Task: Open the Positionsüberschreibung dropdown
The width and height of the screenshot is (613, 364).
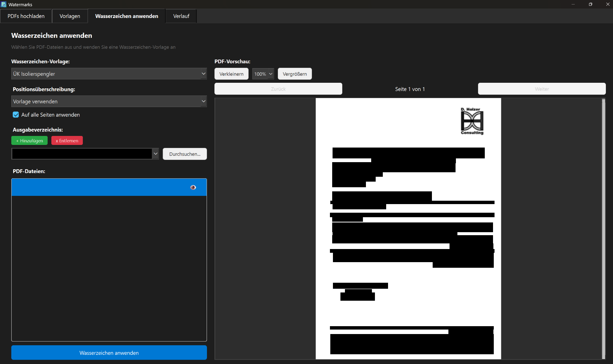Action: pos(109,101)
